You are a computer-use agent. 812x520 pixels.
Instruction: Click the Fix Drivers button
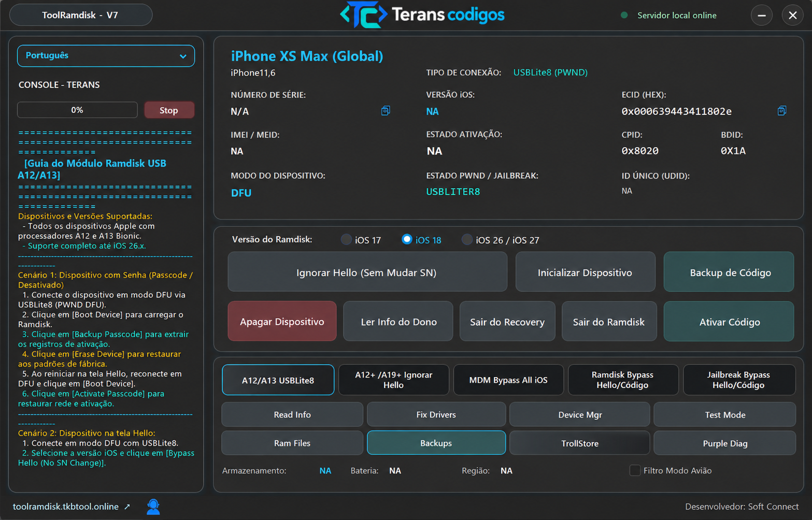click(436, 414)
